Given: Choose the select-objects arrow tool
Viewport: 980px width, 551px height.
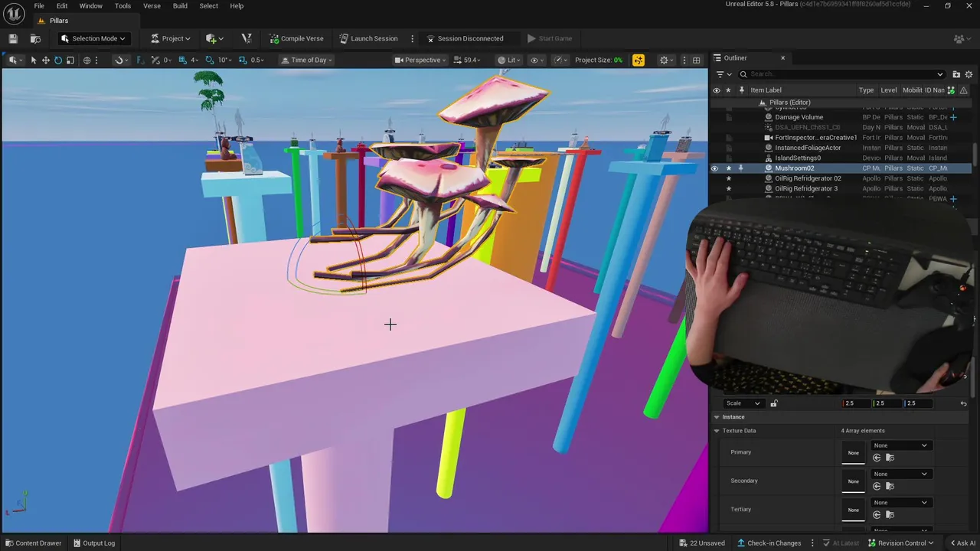Looking at the screenshot, I should (x=33, y=60).
